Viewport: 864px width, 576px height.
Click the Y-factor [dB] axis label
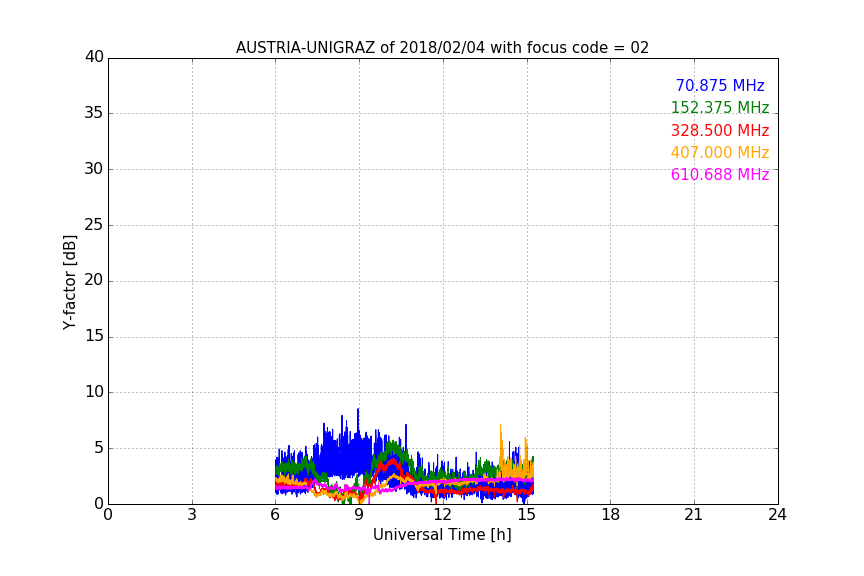[70, 282]
